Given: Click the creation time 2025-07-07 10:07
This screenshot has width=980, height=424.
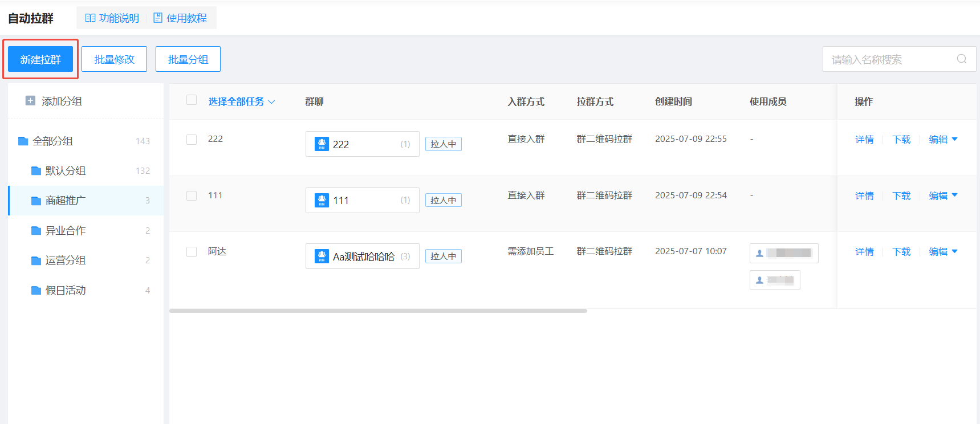Looking at the screenshot, I should coord(691,251).
